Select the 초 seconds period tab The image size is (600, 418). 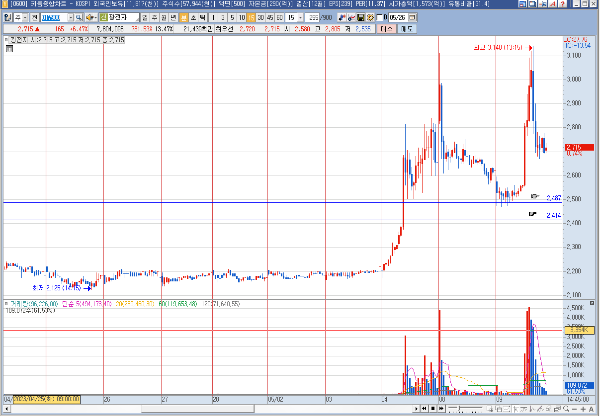pos(193,18)
